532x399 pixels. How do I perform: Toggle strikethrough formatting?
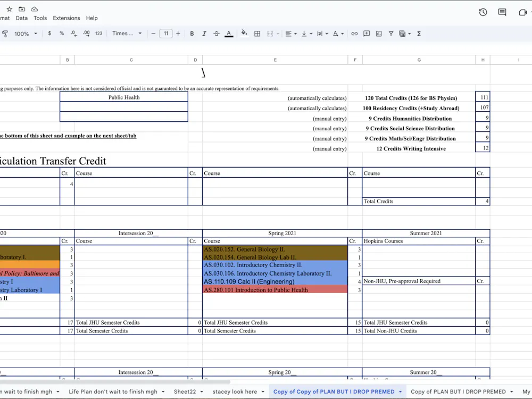click(x=216, y=34)
